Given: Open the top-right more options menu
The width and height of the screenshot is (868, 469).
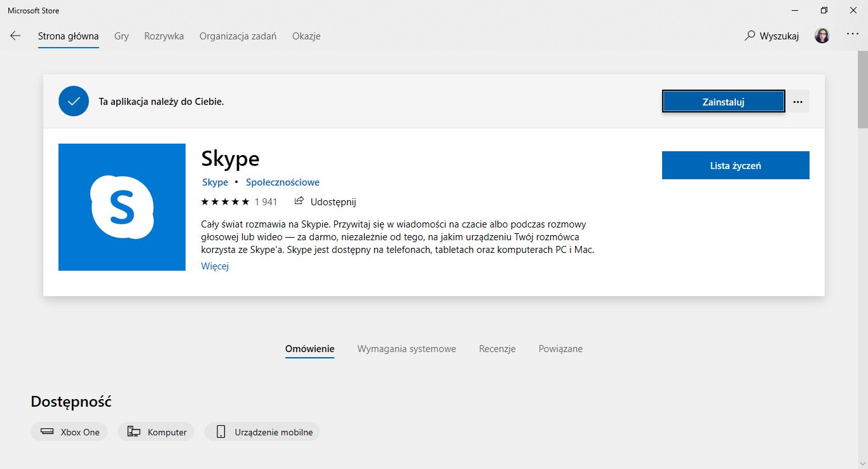Looking at the screenshot, I should coord(852,34).
